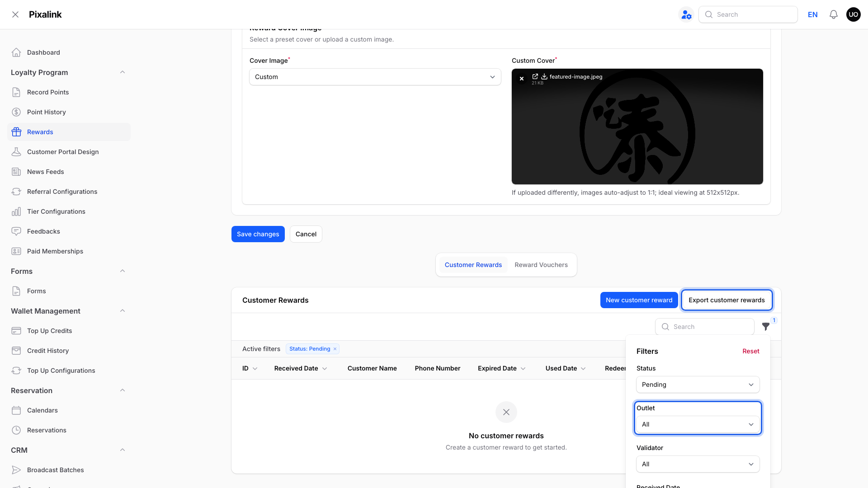Image resolution: width=868 pixels, height=488 pixels.
Task: Remove the Status: Pending filter chip
Action: (335, 349)
